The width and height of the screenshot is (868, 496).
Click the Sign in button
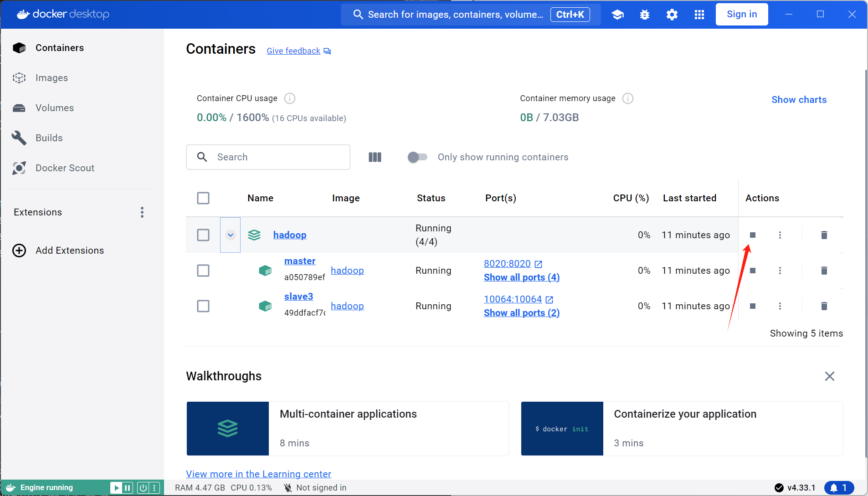[x=741, y=15]
